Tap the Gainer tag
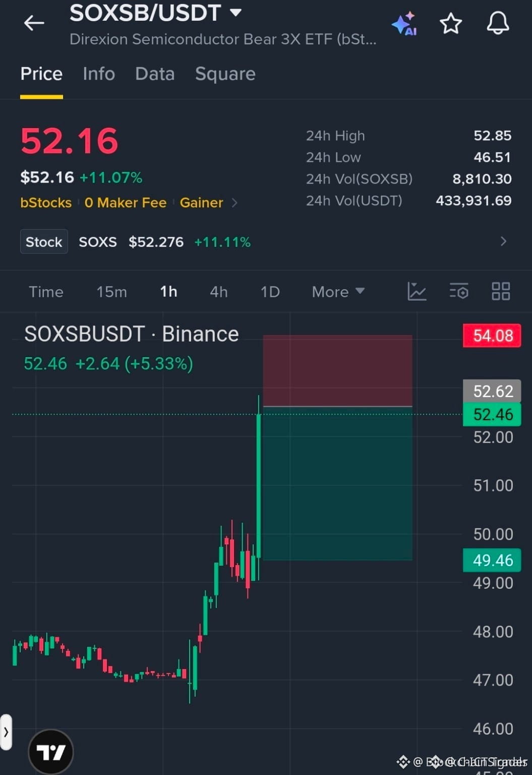 [x=201, y=203]
